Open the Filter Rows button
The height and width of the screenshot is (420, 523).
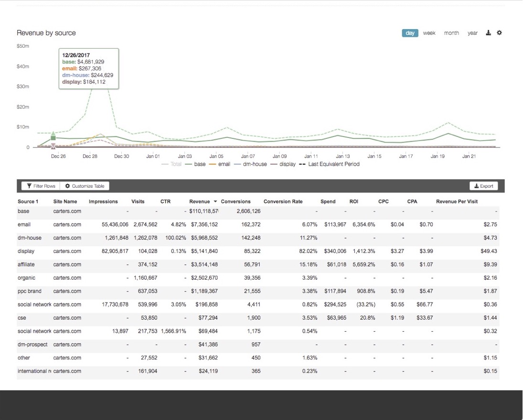click(x=41, y=186)
